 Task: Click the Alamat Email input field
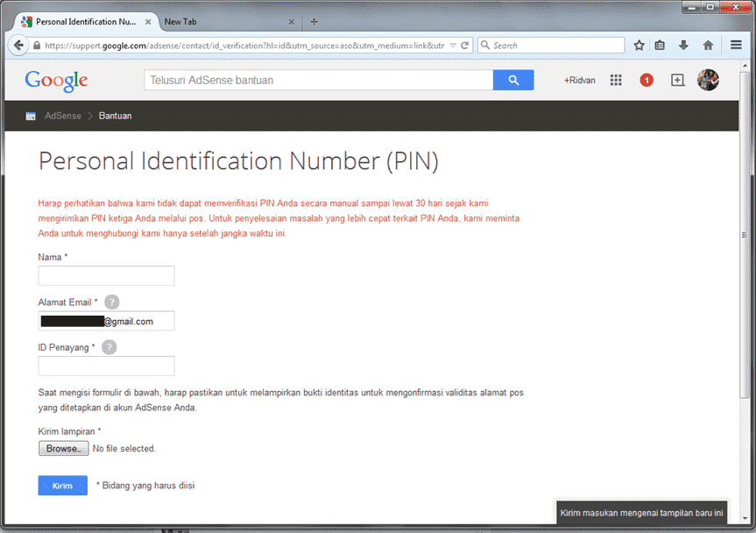coord(107,321)
